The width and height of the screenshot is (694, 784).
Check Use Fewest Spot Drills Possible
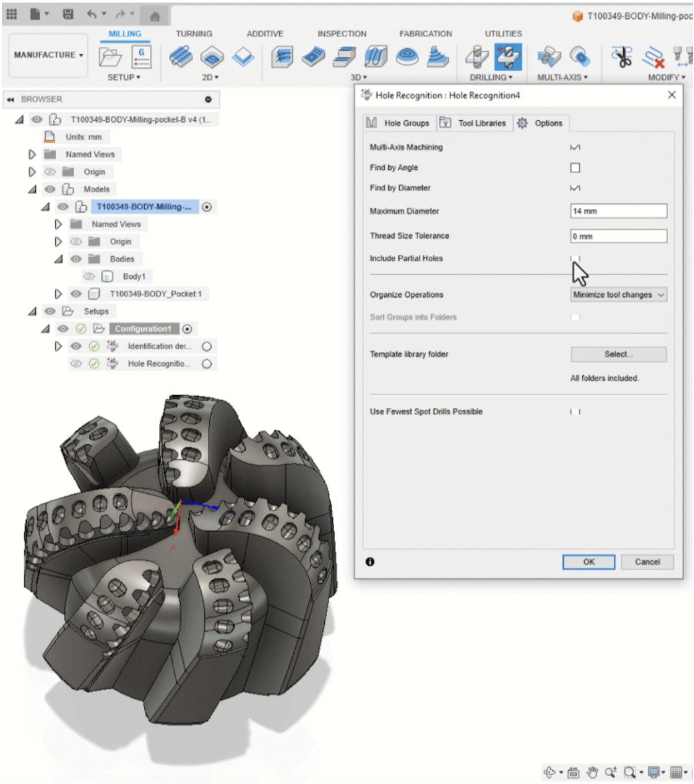pos(575,411)
